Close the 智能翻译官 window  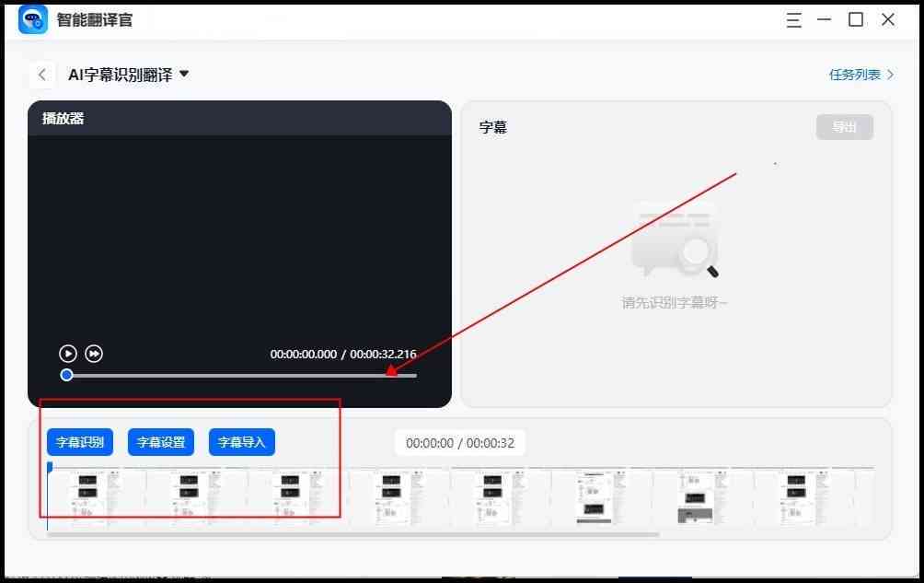[x=888, y=20]
